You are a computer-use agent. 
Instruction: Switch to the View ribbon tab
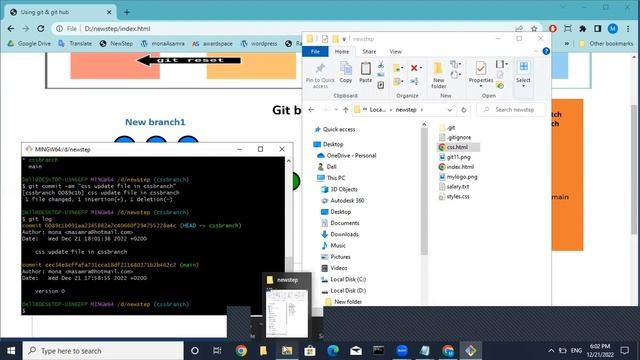pyautogui.click(x=396, y=51)
